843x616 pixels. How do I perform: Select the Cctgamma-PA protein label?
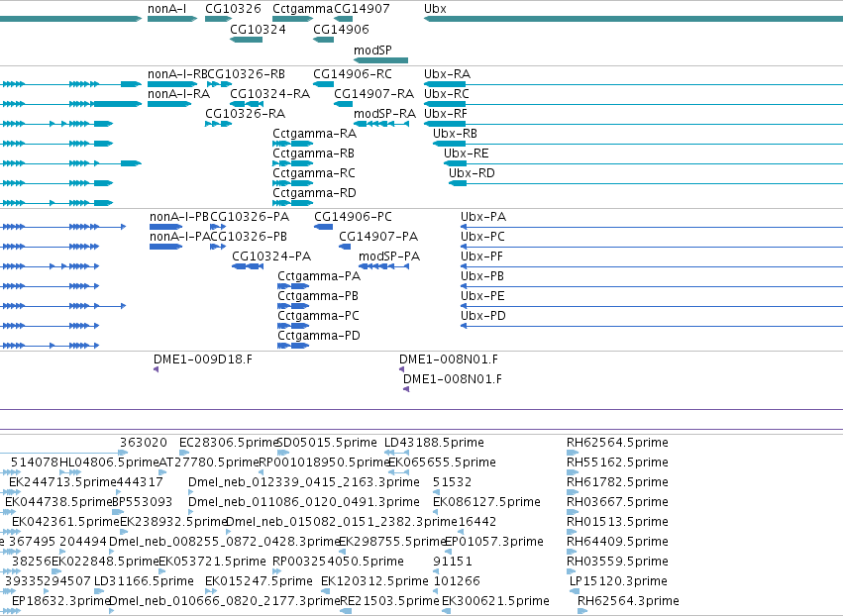click(319, 276)
